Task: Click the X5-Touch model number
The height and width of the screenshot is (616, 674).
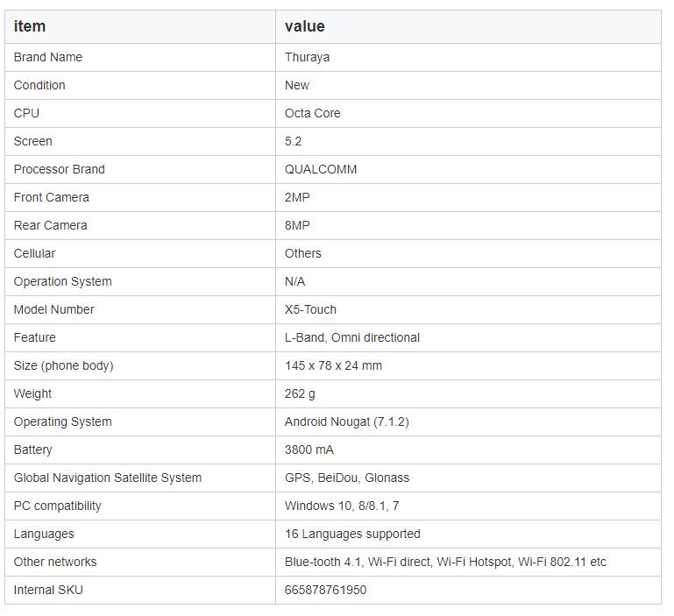Action: 310,309
